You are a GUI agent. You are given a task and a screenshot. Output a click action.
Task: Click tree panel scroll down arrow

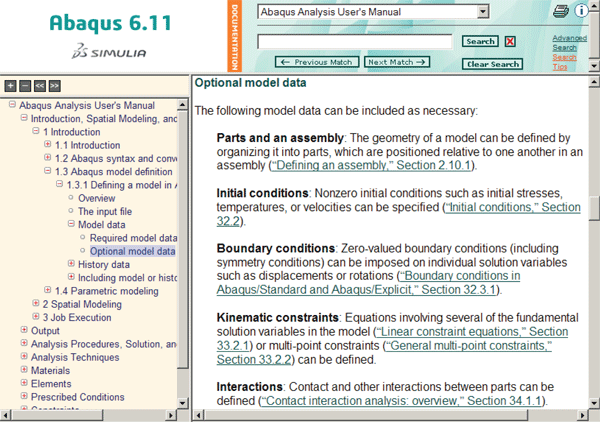[183, 403]
